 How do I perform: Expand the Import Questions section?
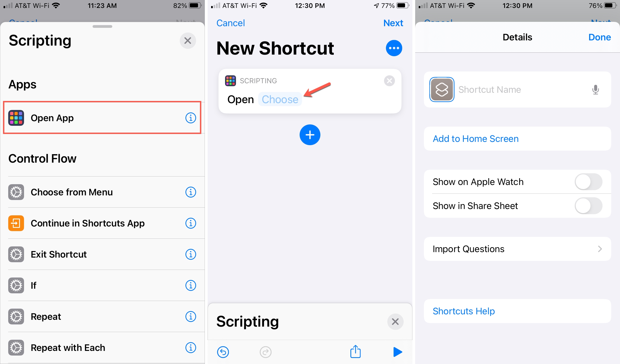pyautogui.click(x=601, y=249)
